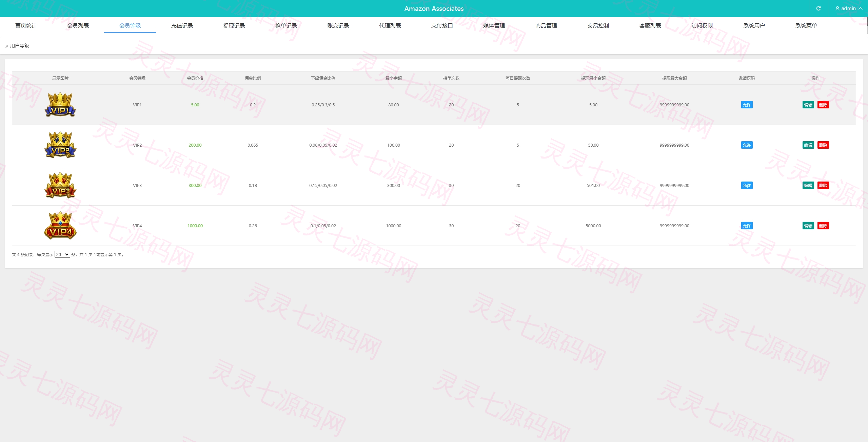Screen dimensions: 868x442
Task: Go to 充值记录 tab
Action: [x=182, y=25]
